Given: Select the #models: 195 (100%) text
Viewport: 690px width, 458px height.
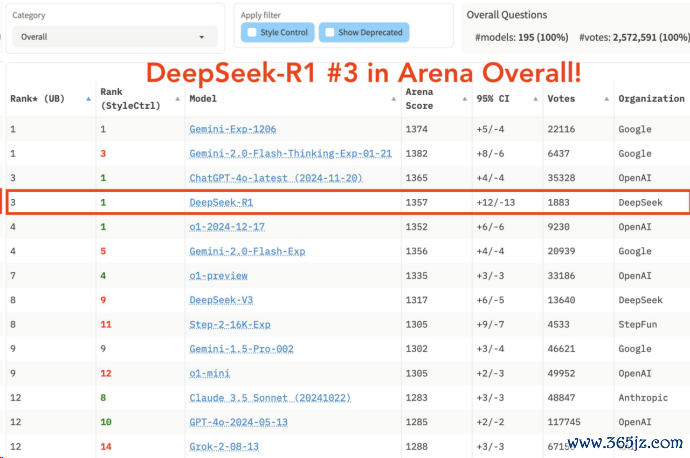Looking at the screenshot, I should click(x=521, y=37).
